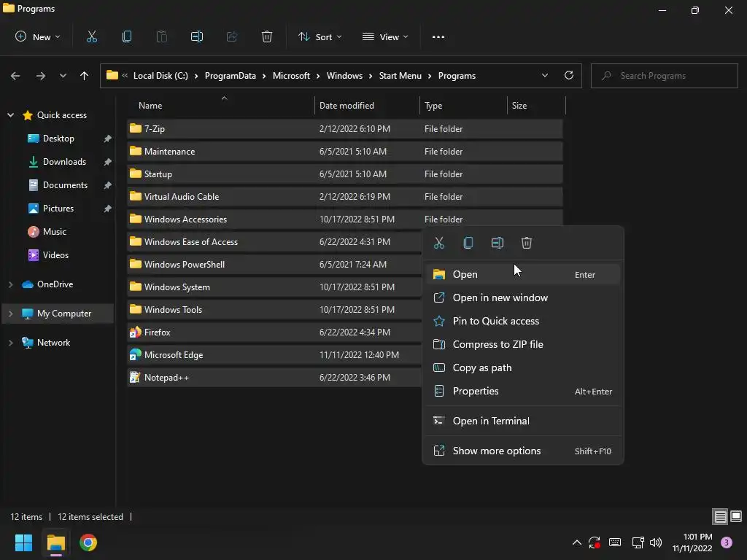Select the Virtual Audio Cable folder
This screenshot has height=560, width=747.
tap(345, 197)
